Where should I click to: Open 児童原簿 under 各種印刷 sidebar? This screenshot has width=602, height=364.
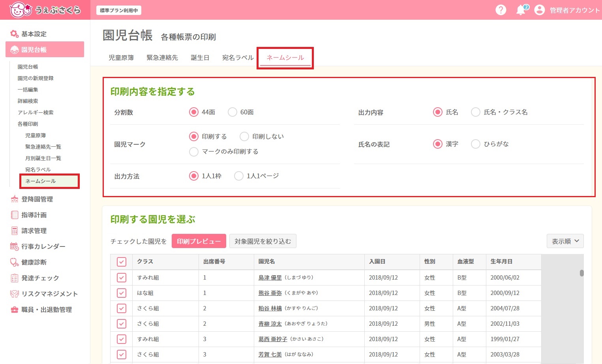click(x=36, y=135)
